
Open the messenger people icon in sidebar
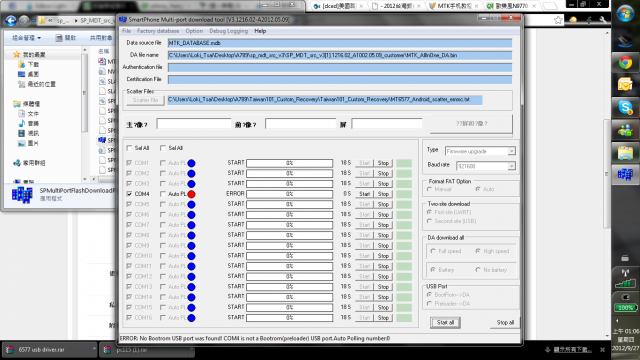(x=625, y=130)
